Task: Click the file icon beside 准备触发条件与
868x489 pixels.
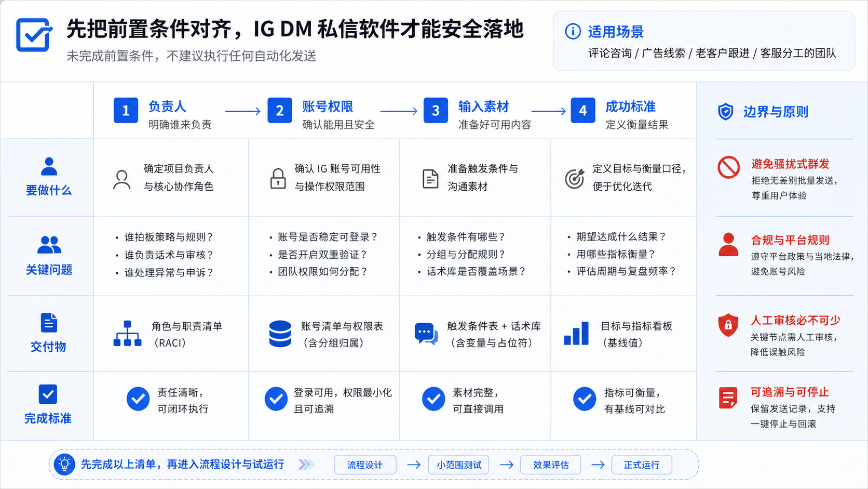Action: pyautogui.click(x=430, y=179)
